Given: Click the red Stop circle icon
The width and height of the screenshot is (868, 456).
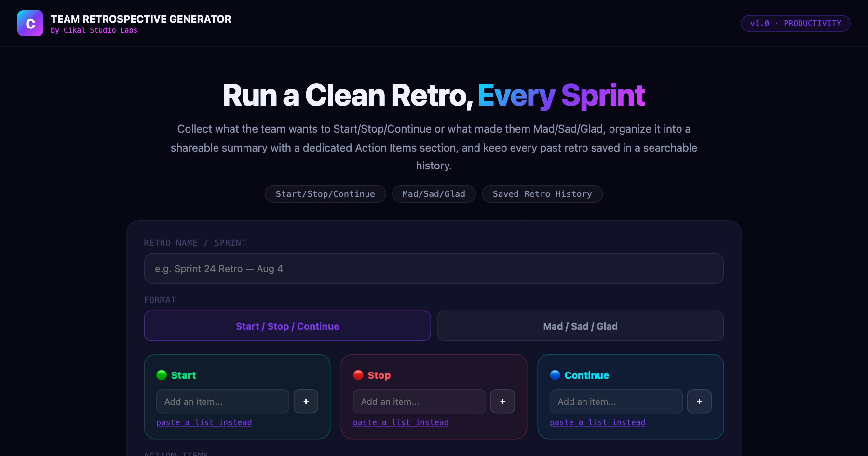Looking at the screenshot, I should pyautogui.click(x=358, y=375).
